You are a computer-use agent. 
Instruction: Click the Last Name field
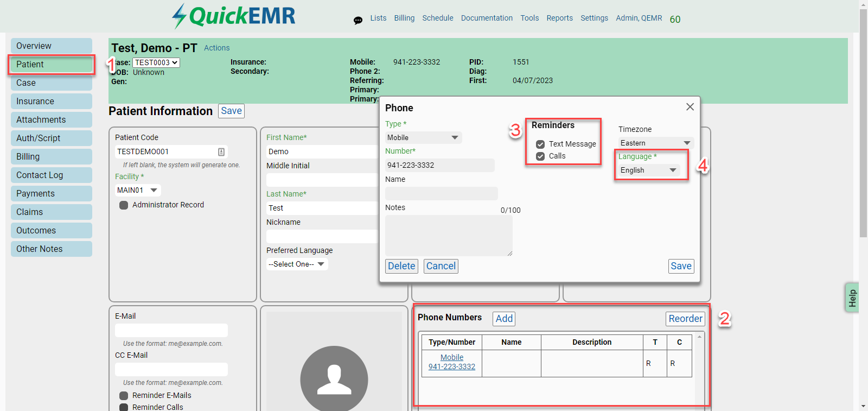[x=321, y=208]
